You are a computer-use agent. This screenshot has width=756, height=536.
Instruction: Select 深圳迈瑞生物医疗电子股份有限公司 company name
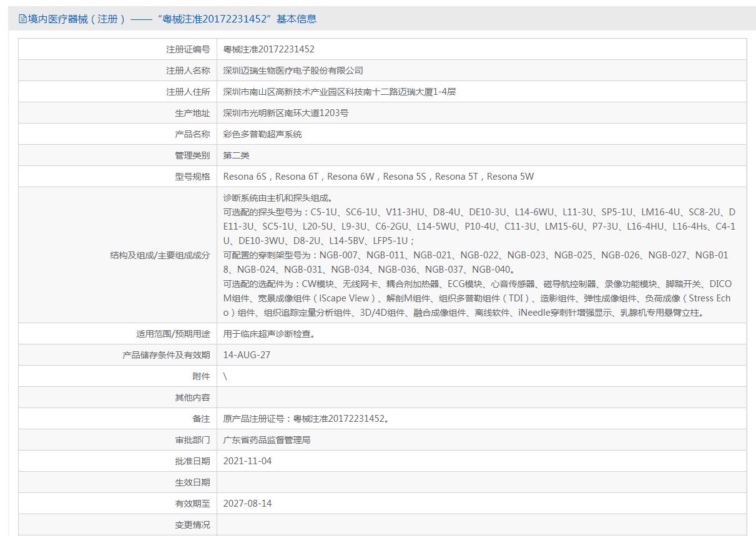pyautogui.click(x=293, y=71)
